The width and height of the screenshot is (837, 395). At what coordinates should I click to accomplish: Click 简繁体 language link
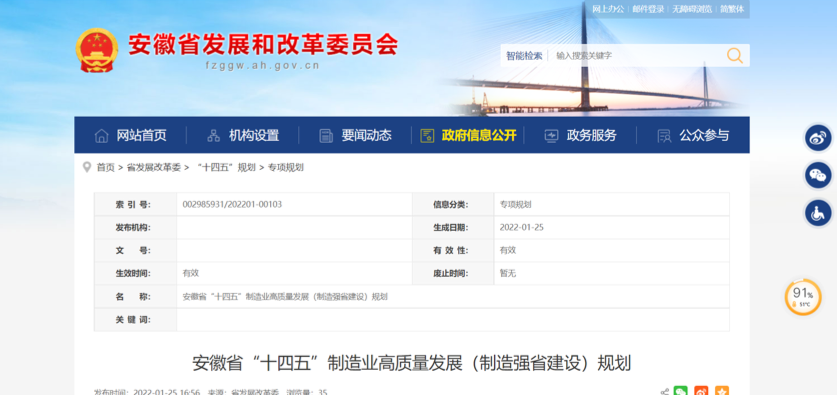point(732,9)
